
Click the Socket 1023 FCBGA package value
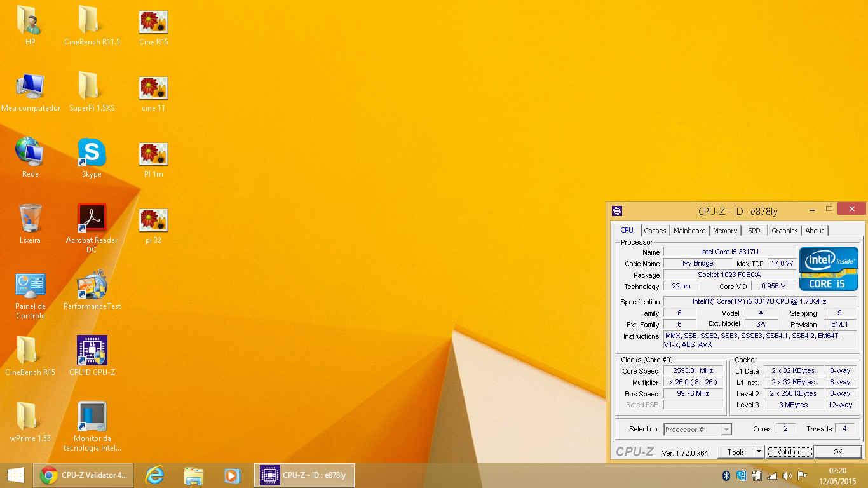click(x=729, y=274)
